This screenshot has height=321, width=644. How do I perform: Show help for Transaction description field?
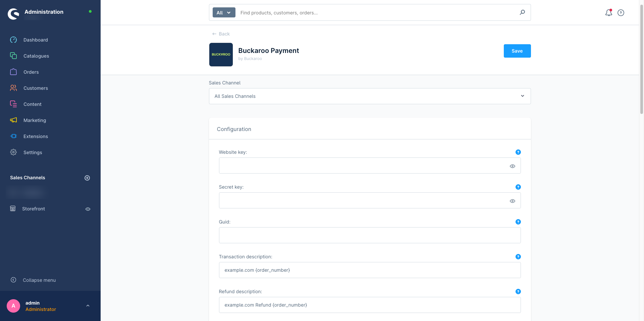pos(518,257)
